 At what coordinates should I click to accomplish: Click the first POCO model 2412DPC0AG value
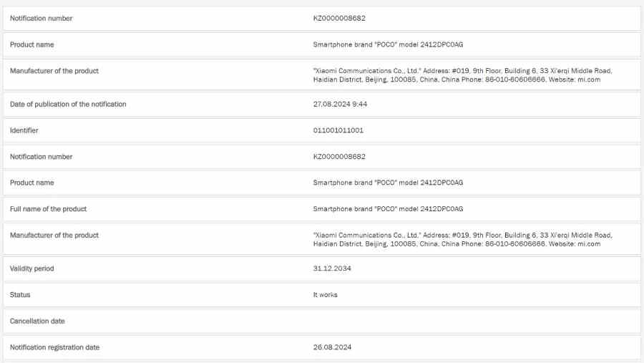click(388, 44)
